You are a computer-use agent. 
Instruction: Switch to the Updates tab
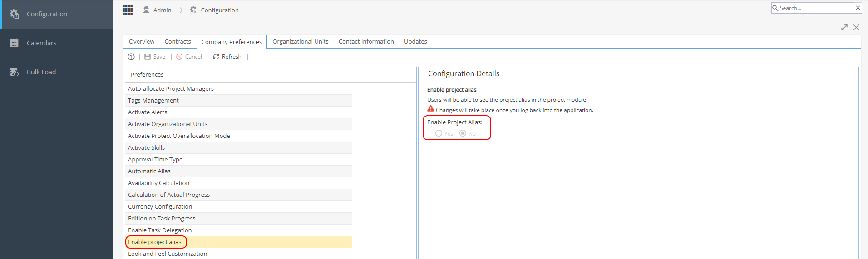tap(415, 42)
